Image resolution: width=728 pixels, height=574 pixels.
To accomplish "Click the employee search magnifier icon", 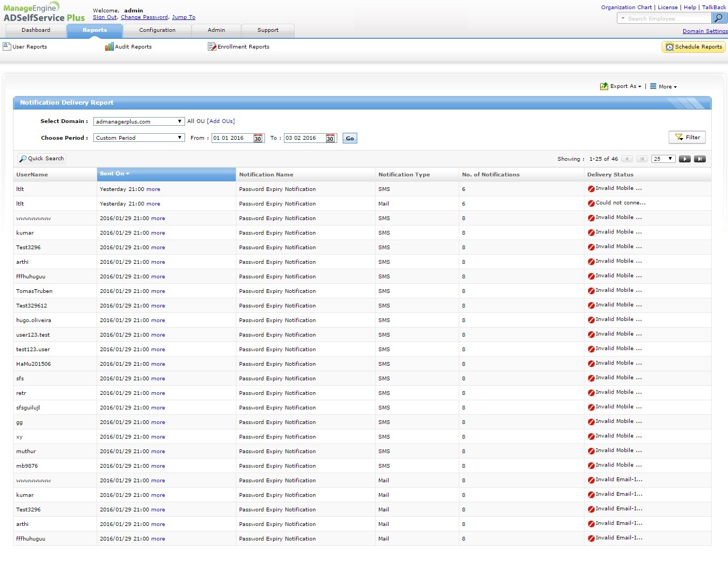I will coord(718,18).
